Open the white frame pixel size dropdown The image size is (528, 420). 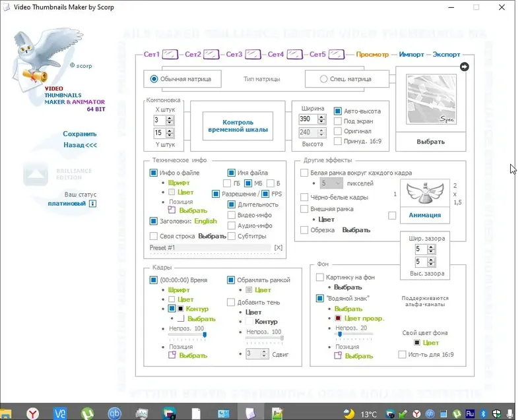(x=331, y=183)
